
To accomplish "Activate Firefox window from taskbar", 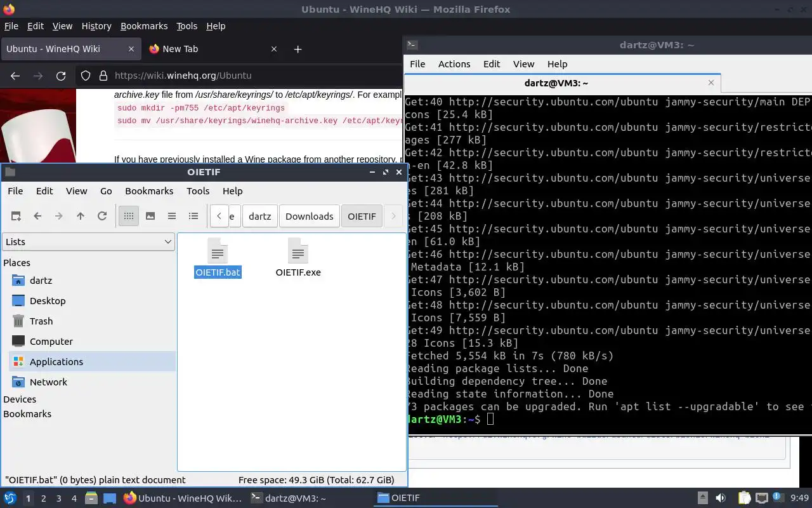I will coord(183,498).
